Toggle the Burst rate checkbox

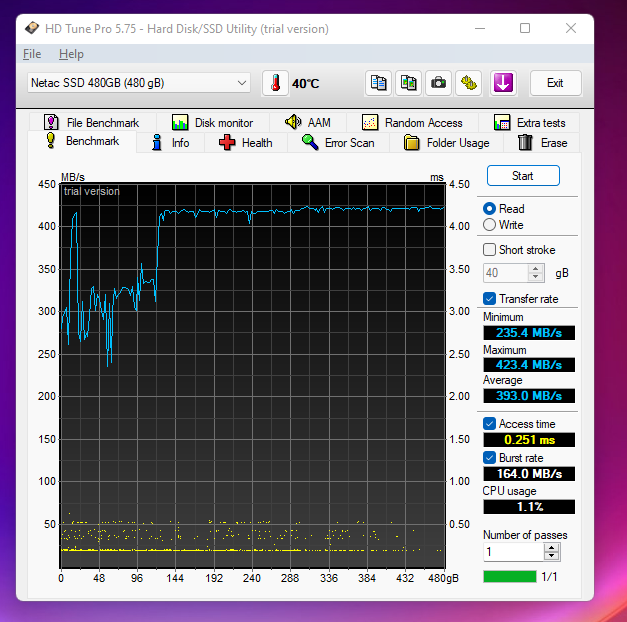tap(489, 458)
